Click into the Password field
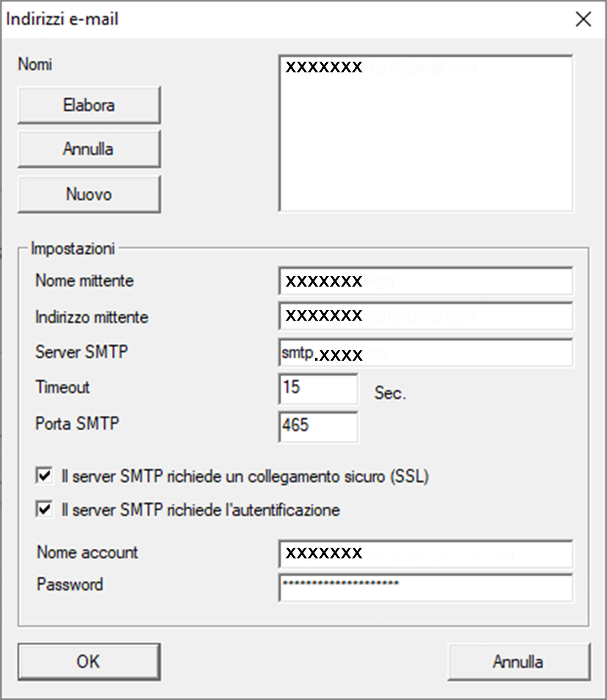607x700 pixels. point(425,587)
